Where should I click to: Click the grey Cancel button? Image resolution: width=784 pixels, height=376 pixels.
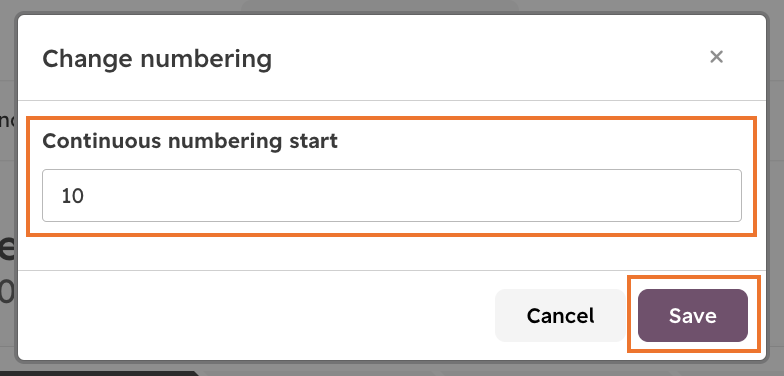click(x=560, y=316)
